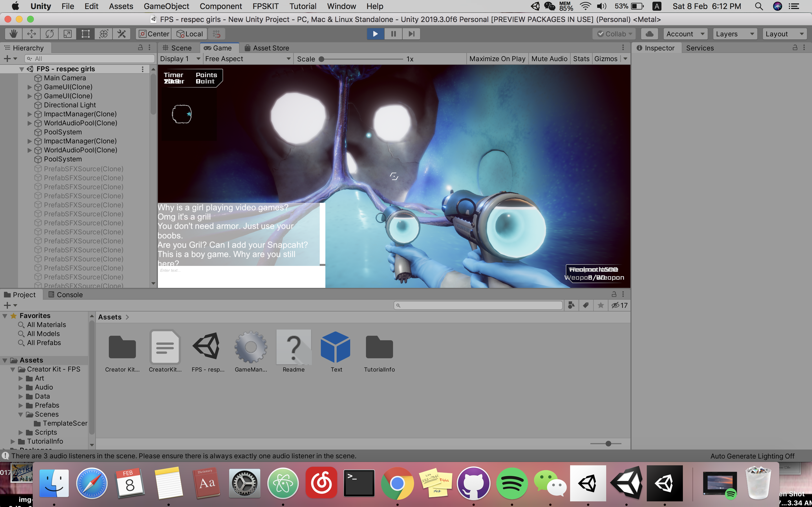This screenshot has height=507, width=812.
Task: Adjust the Game view Scale slider
Action: pyautogui.click(x=321, y=59)
